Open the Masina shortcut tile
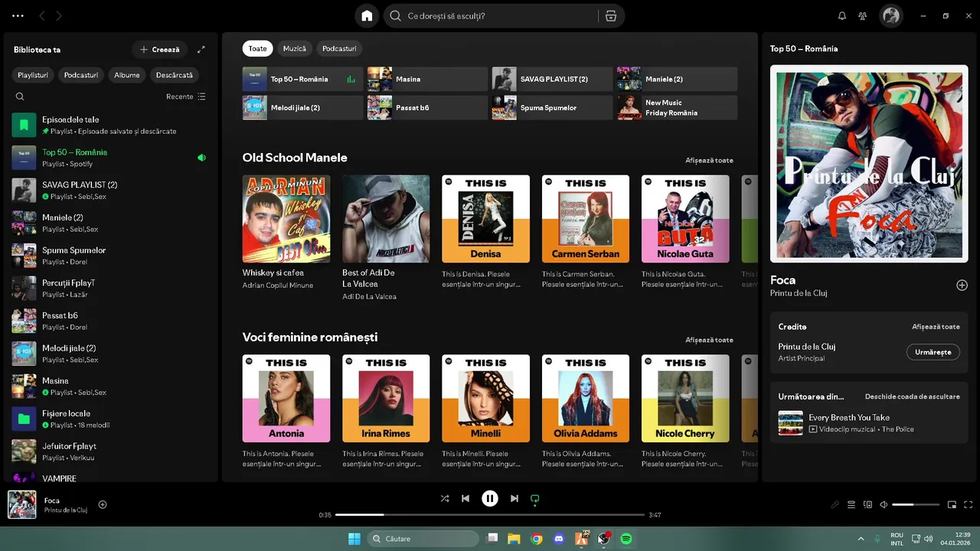This screenshot has height=551, width=980. click(427, 79)
